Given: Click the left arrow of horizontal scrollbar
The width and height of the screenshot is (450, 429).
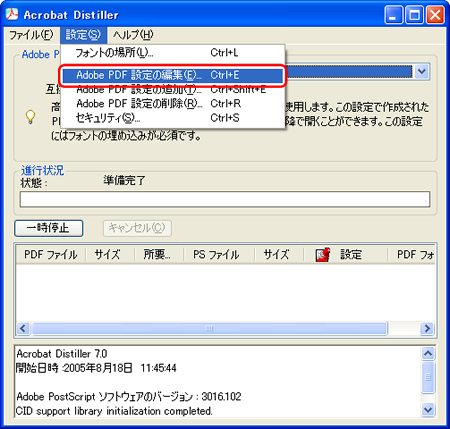Looking at the screenshot, I should click(x=23, y=328).
